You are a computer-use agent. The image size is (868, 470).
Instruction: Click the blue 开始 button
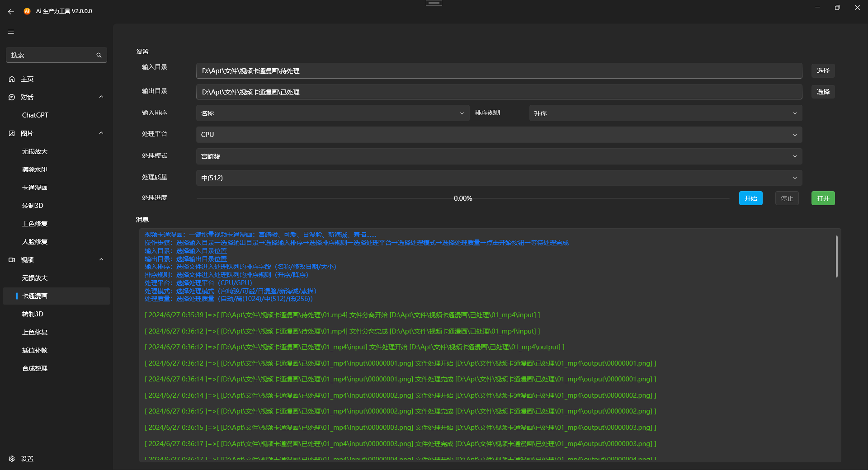click(750, 198)
